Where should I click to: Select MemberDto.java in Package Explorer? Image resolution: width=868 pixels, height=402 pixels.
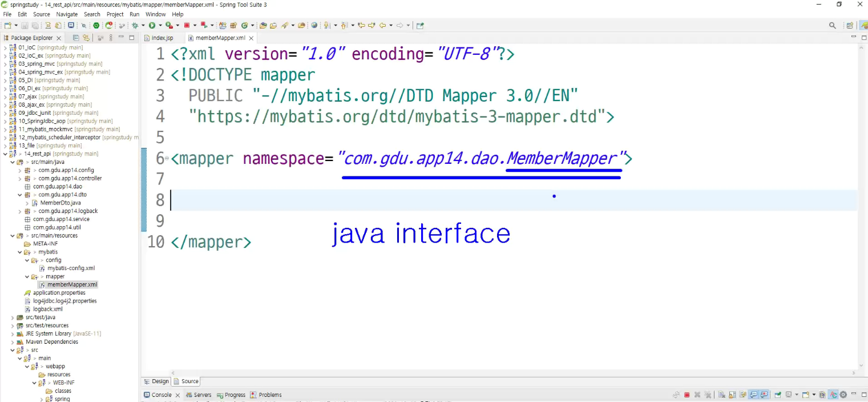pyautogui.click(x=60, y=203)
